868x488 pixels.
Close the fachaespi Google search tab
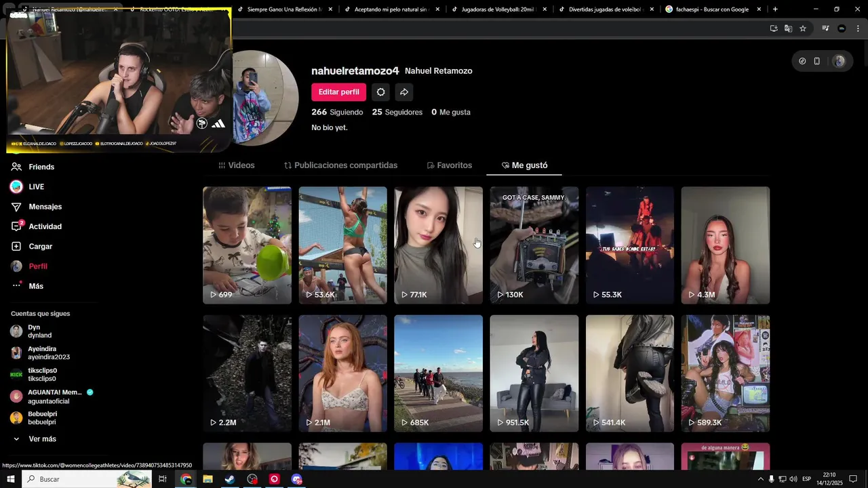click(759, 9)
